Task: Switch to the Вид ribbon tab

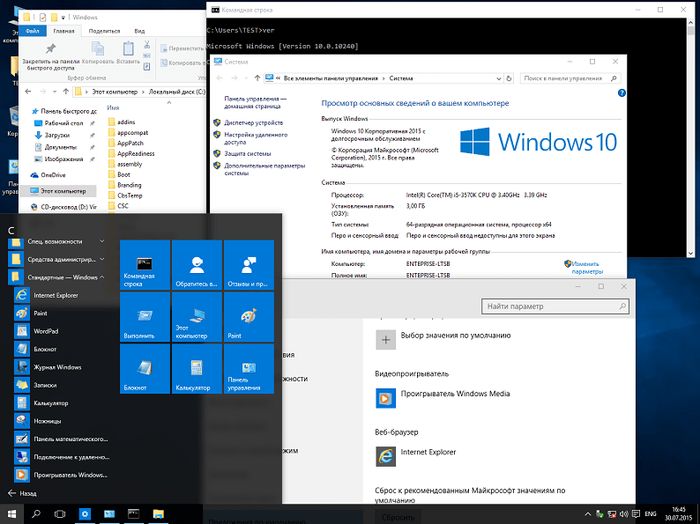Action: pyautogui.click(x=138, y=31)
